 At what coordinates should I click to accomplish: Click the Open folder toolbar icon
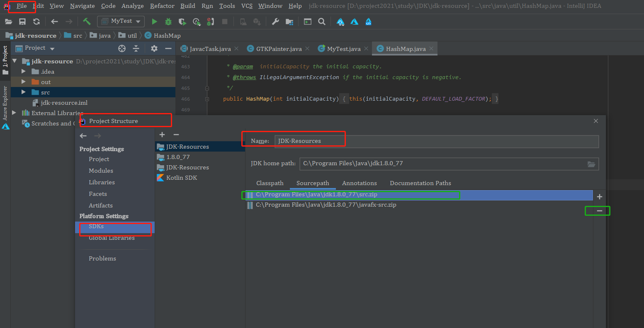[9, 22]
